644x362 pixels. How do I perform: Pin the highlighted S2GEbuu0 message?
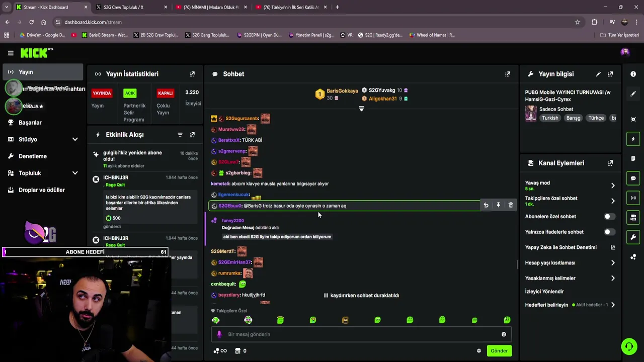[x=498, y=205]
